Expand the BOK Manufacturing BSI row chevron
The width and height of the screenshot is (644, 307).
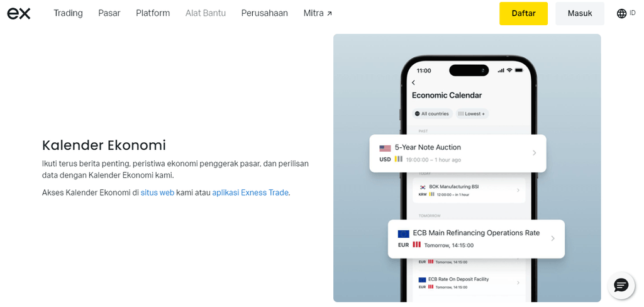518,190
